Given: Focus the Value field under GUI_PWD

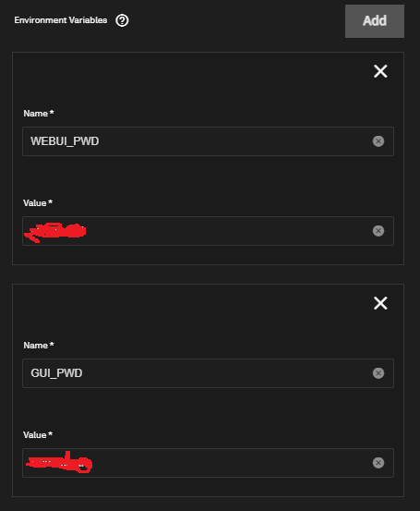Looking at the screenshot, I should (208, 463).
